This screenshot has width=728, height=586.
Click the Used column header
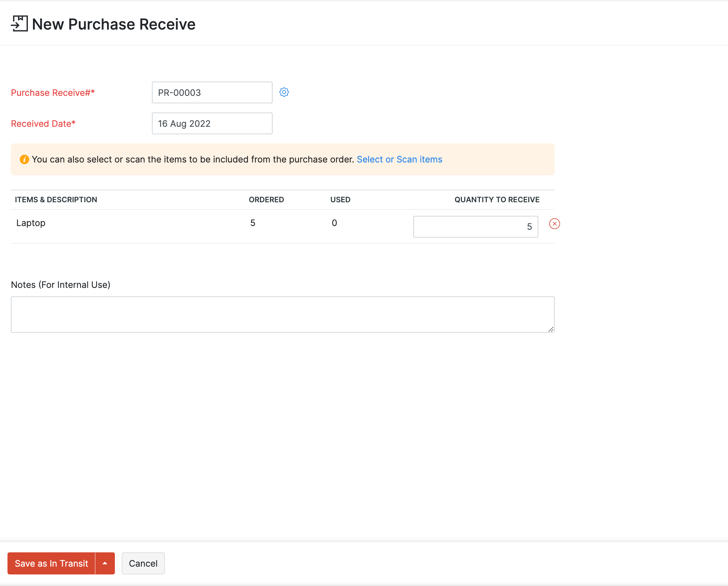pyautogui.click(x=340, y=200)
